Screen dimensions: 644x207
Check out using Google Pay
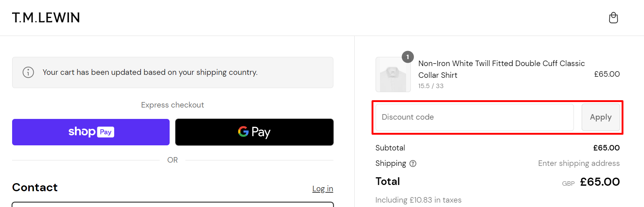point(254,132)
